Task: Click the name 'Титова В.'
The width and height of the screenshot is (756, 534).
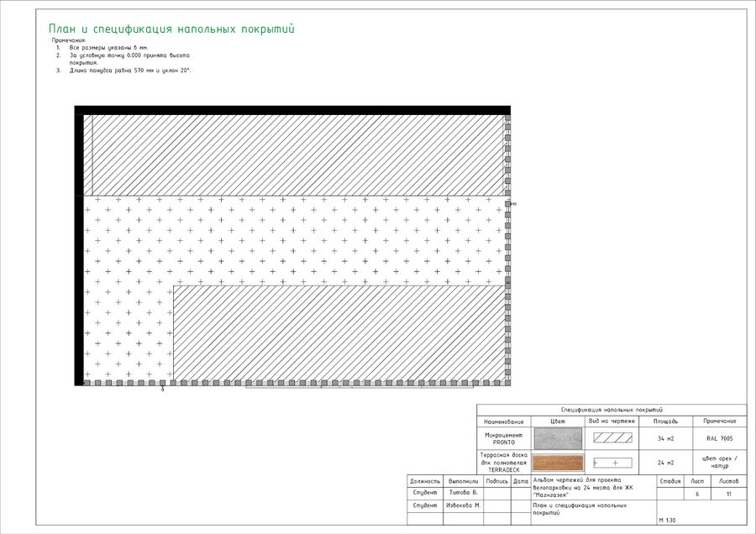Action: pyautogui.click(x=464, y=493)
